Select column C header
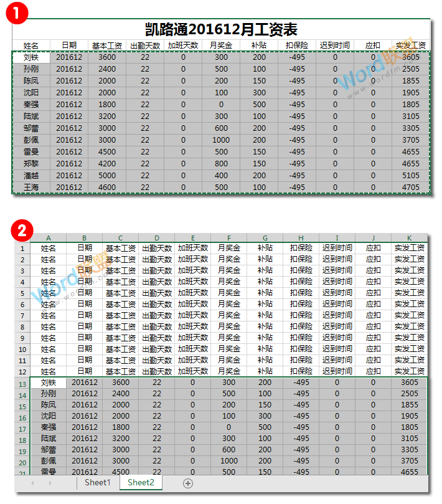The width and height of the screenshot is (442, 504). (120, 238)
